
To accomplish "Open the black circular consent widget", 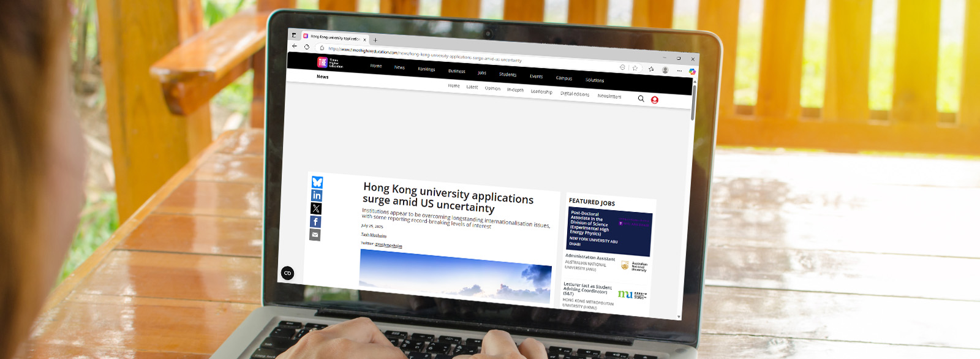I will [x=287, y=273].
